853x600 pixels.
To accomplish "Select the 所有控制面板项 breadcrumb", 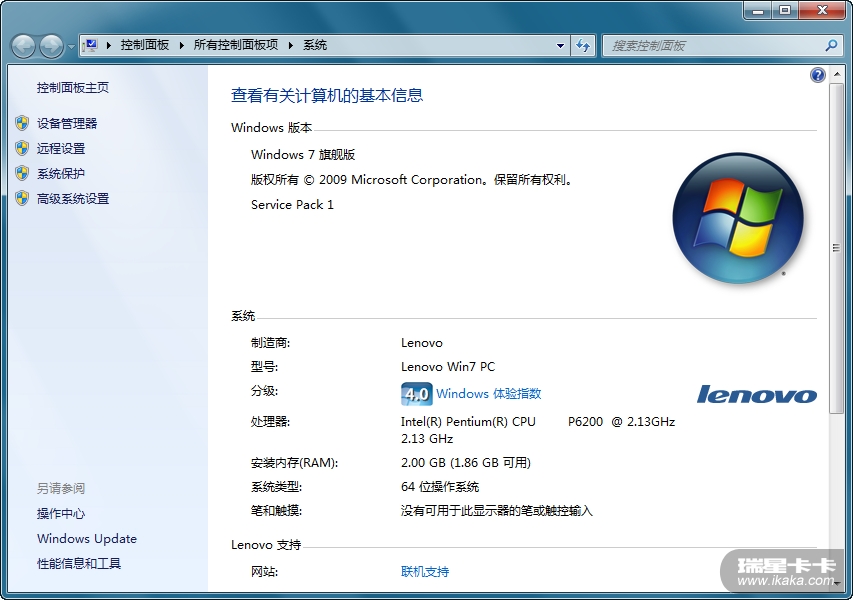I will point(236,45).
